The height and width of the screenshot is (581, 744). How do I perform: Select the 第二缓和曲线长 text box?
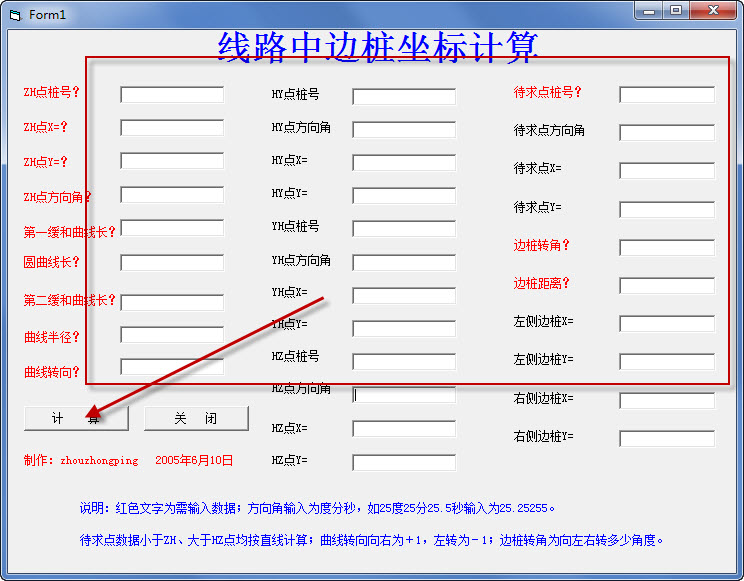coord(172,302)
